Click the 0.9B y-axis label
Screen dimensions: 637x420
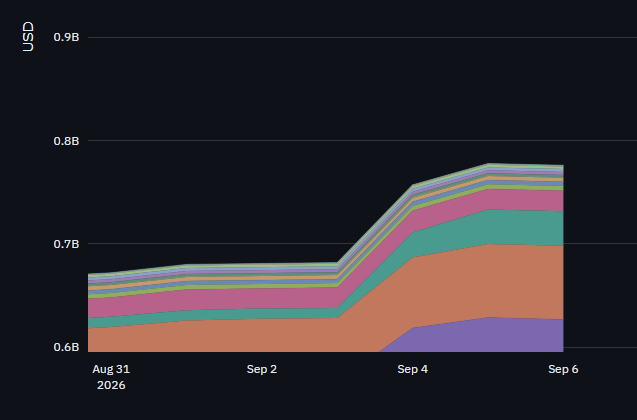tap(66, 37)
